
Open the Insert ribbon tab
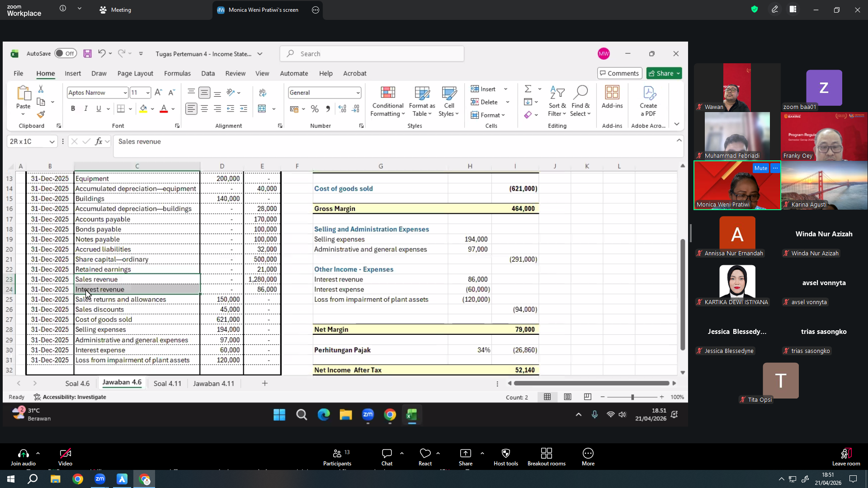pos(73,73)
